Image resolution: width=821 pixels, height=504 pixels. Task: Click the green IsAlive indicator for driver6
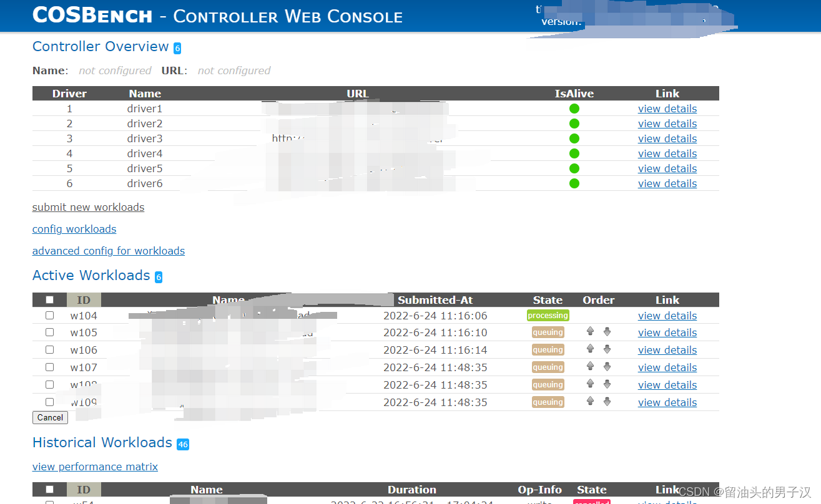(x=574, y=183)
